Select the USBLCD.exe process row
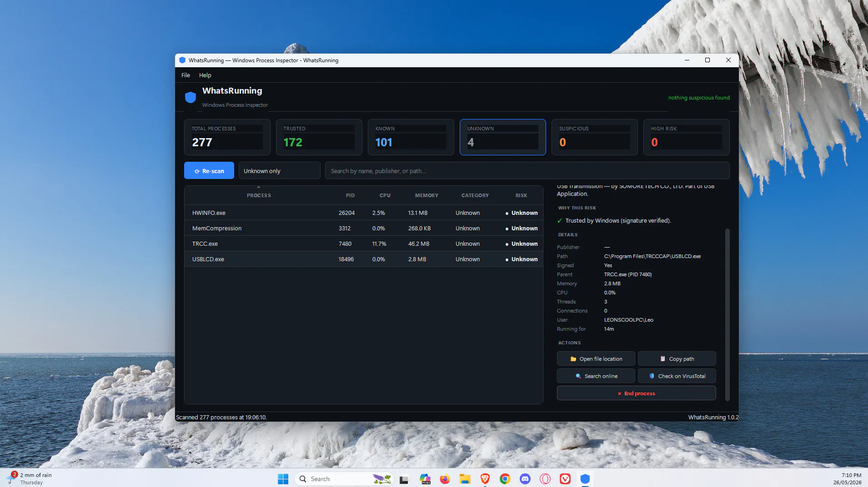Image resolution: width=868 pixels, height=487 pixels. tap(364, 259)
